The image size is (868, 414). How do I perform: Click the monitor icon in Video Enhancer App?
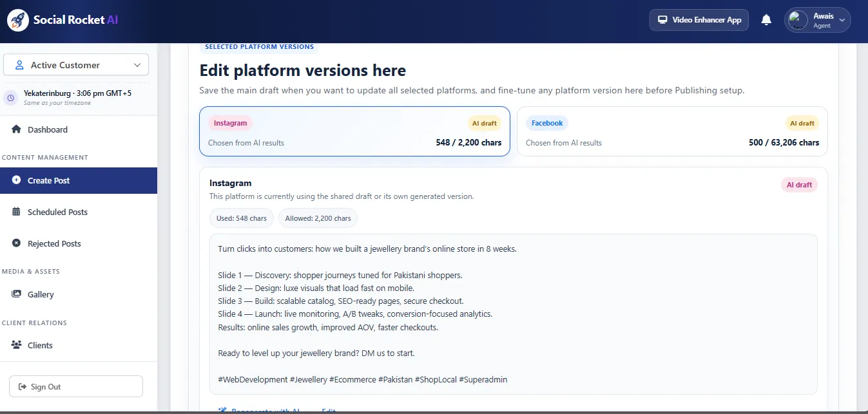[x=662, y=20]
